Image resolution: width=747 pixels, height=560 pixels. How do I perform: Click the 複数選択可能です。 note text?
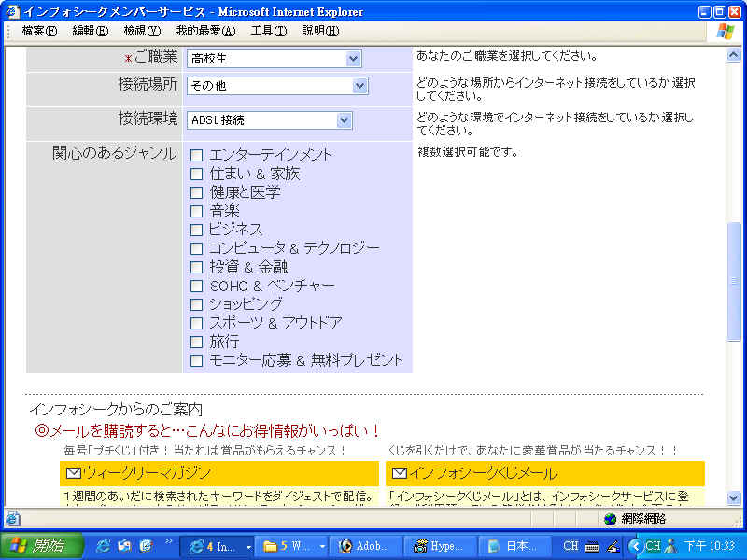(468, 152)
